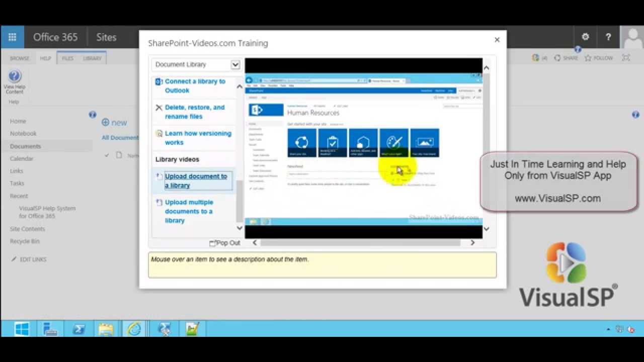
Task: Open Upload document to a library video
Action: (x=196, y=181)
